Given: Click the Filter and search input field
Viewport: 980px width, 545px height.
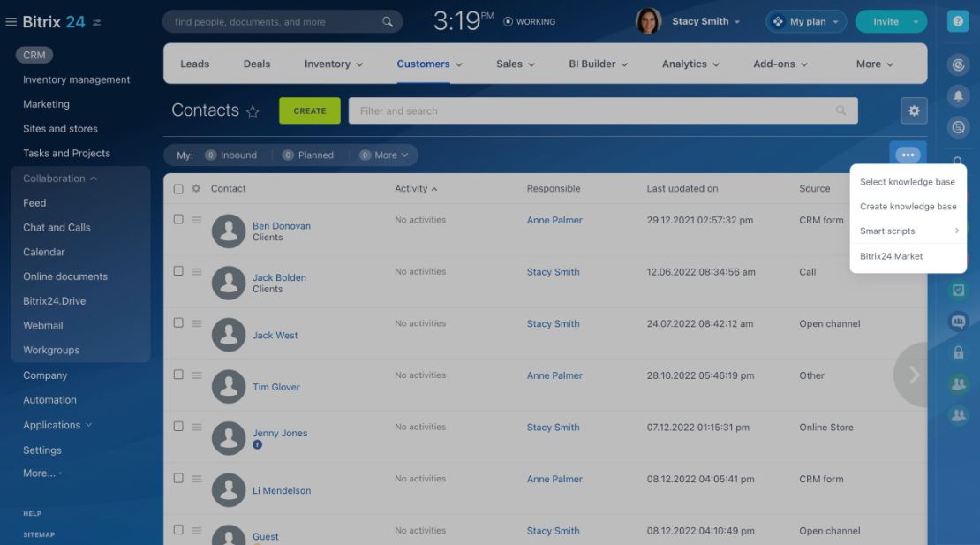Looking at the screenshot, I should [602, 110].
